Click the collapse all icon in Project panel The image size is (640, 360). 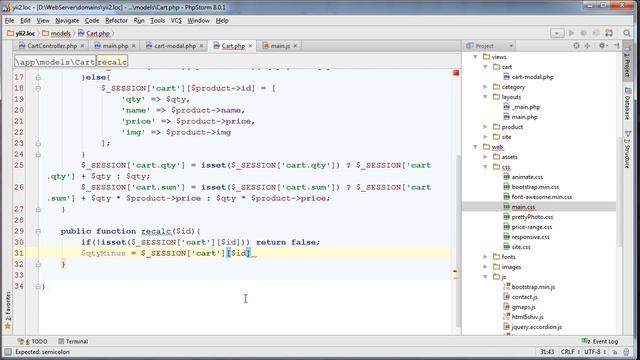[x=587, y=46]
